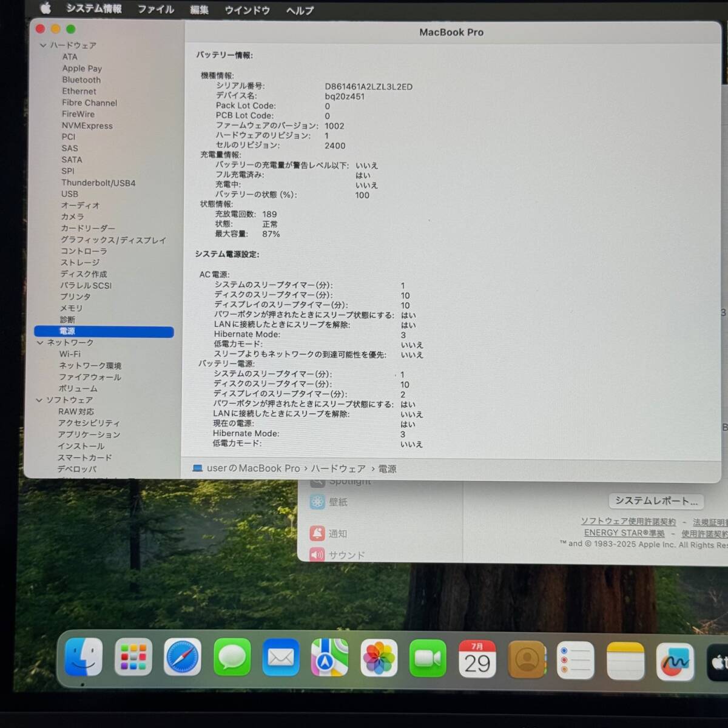Screen dimensions: 728x728
Task: Launch Safari from the Dock
Action: point(183,658)
